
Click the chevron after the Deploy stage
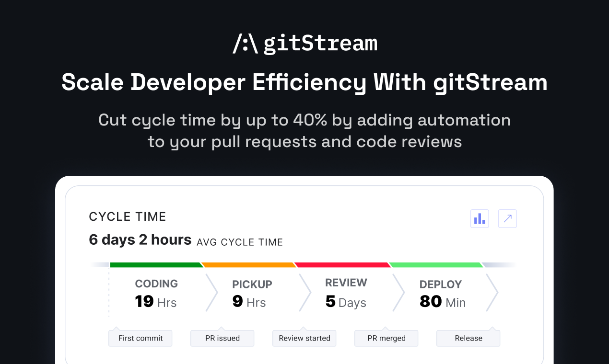(492, 293)
